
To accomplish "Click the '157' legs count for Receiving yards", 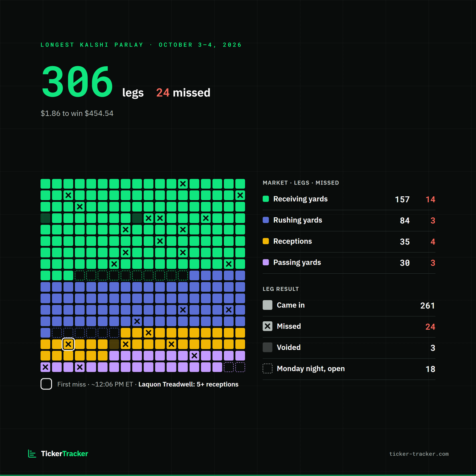I will pyautogui.click(x=402, y=200).
